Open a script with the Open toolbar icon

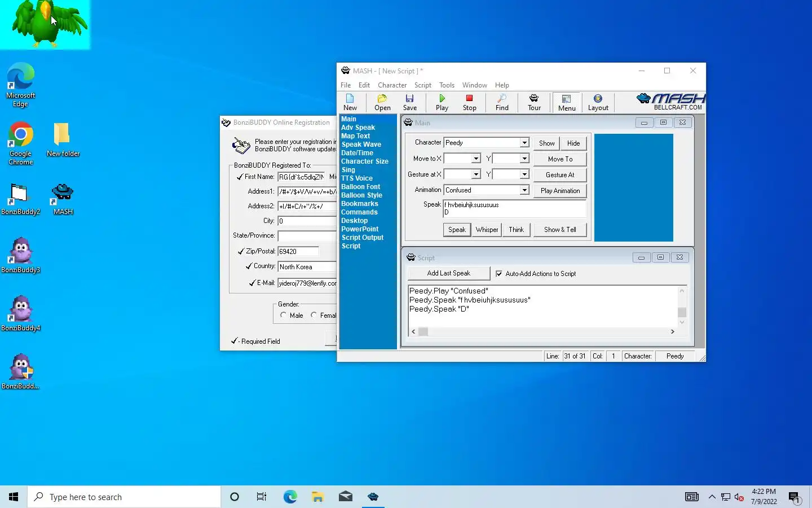(382, 103)
